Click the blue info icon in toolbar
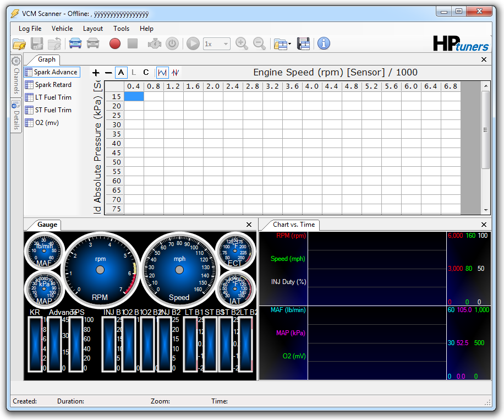This screenshot has height=420, width=504. [x=324, y=43]
